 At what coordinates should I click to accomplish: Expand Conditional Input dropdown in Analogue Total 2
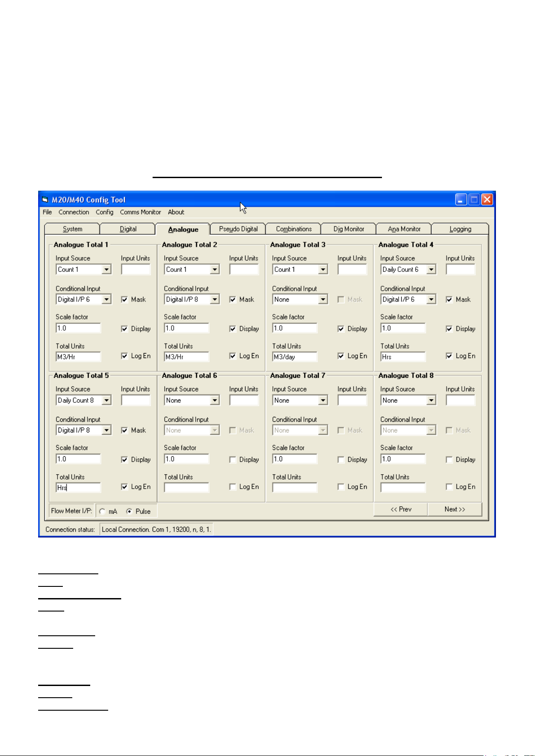point(215,300)
